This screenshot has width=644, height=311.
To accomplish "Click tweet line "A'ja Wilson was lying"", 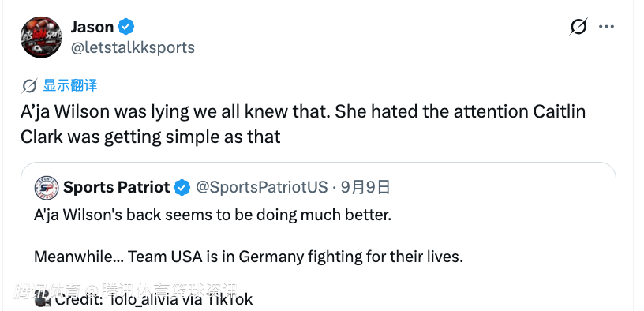I will click(x=303, y=112).
